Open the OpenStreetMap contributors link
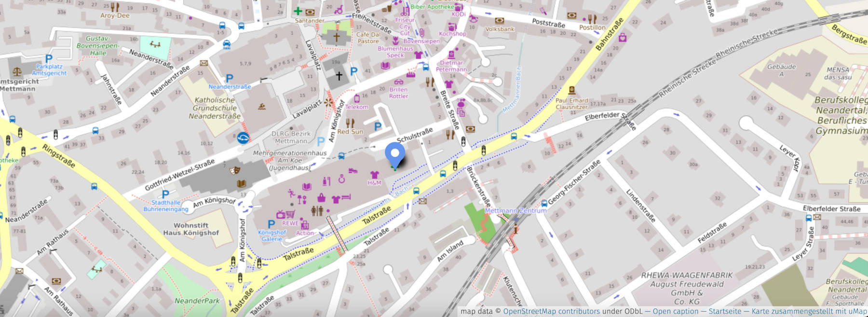Viewport: 868px width, 317px height. coord(552,311)
